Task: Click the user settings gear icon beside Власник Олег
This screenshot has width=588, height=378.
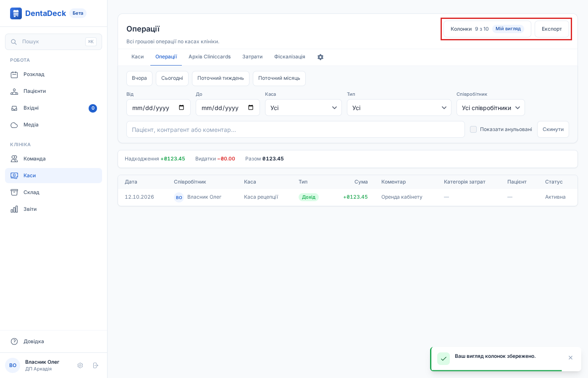Action: click(x=80, y=365)
